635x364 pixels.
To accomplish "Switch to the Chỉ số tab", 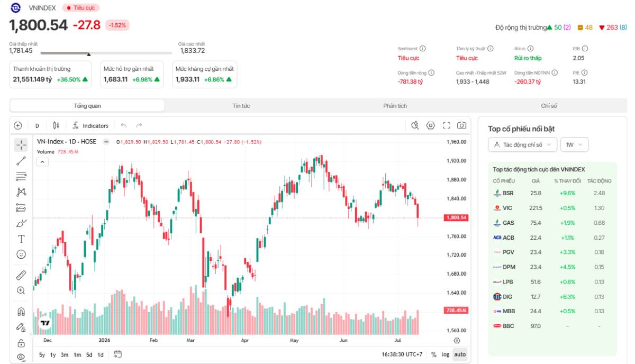I will [x=549, y=106].
